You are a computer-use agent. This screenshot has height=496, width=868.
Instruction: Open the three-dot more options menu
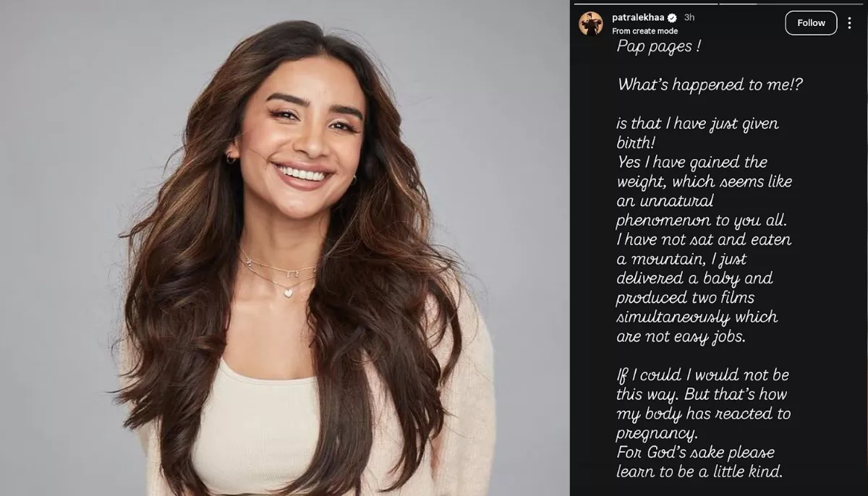point(849,23)
